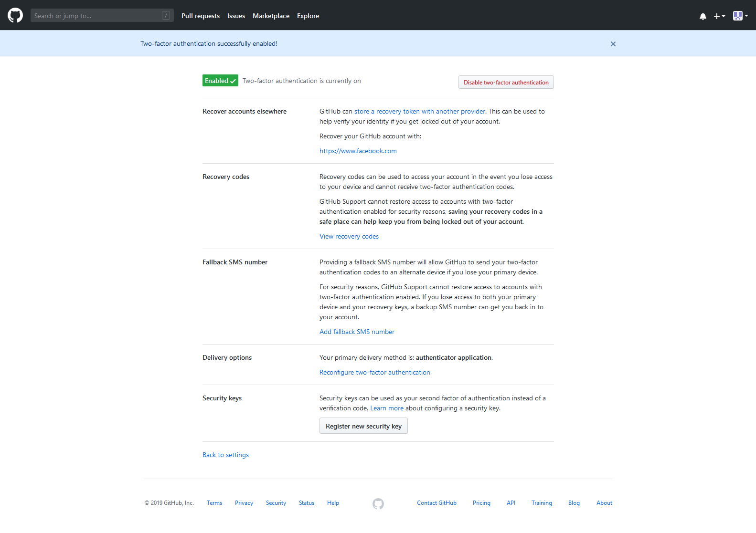
Task: Open the Contact GitHub footer link
Action: coord(437,503)
